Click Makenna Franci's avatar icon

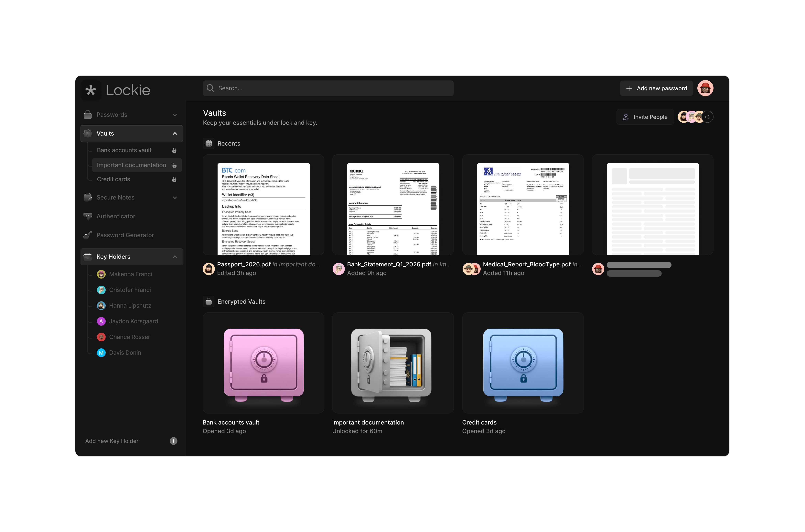point(101,274)
